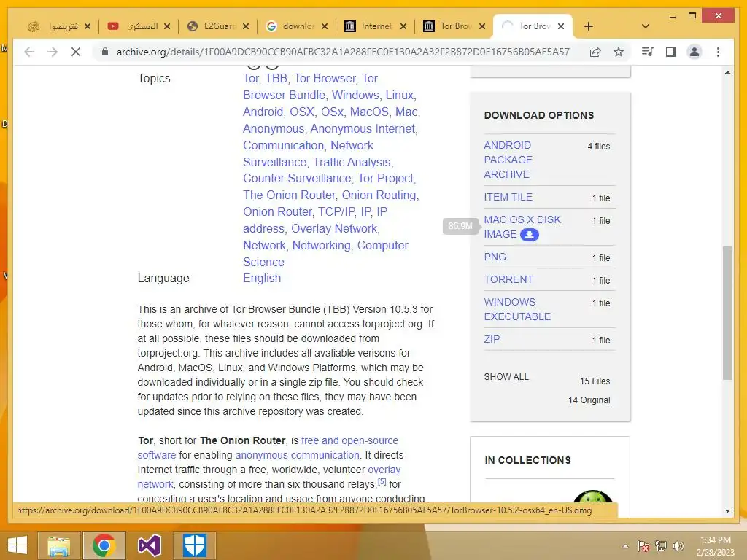Open the footnote [5] reference link
Screen dimensions: 747x560
(382, 481)
